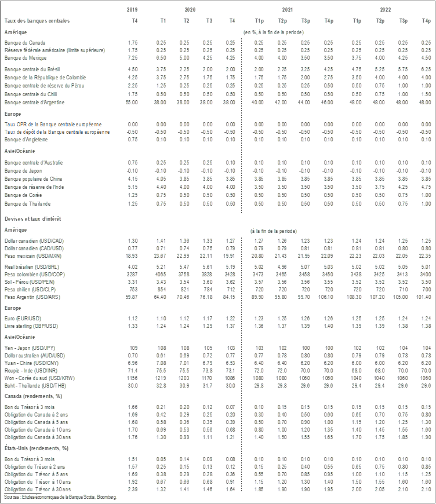Select the Banque du Japon row label
The image size is (436, 504).
click(x=25, y=170)
